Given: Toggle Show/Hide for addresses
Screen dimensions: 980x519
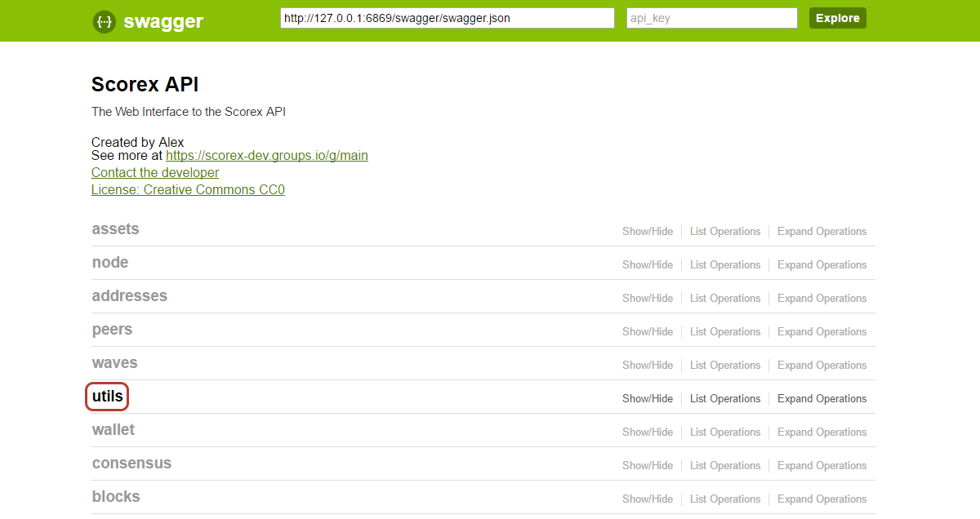Looking at the screenshot, I should point(648,298).
